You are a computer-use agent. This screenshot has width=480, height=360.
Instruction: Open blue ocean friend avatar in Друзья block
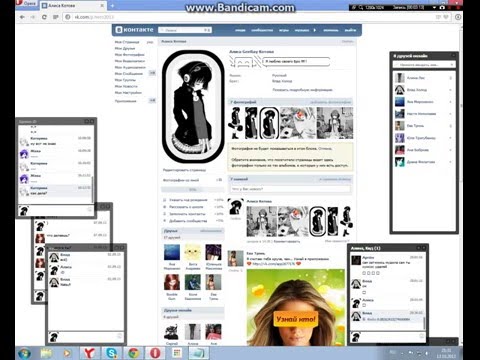pos(172,252)
